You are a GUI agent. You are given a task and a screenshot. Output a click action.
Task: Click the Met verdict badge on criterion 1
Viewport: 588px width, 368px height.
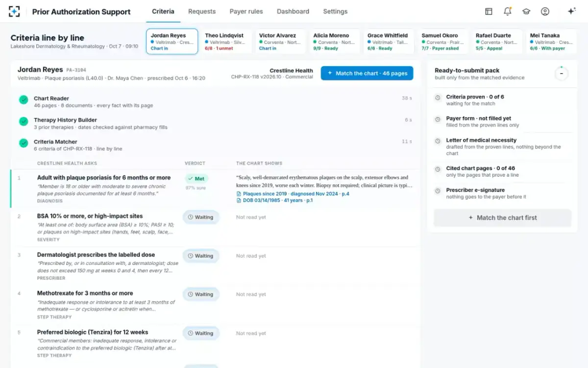point(196,179)
